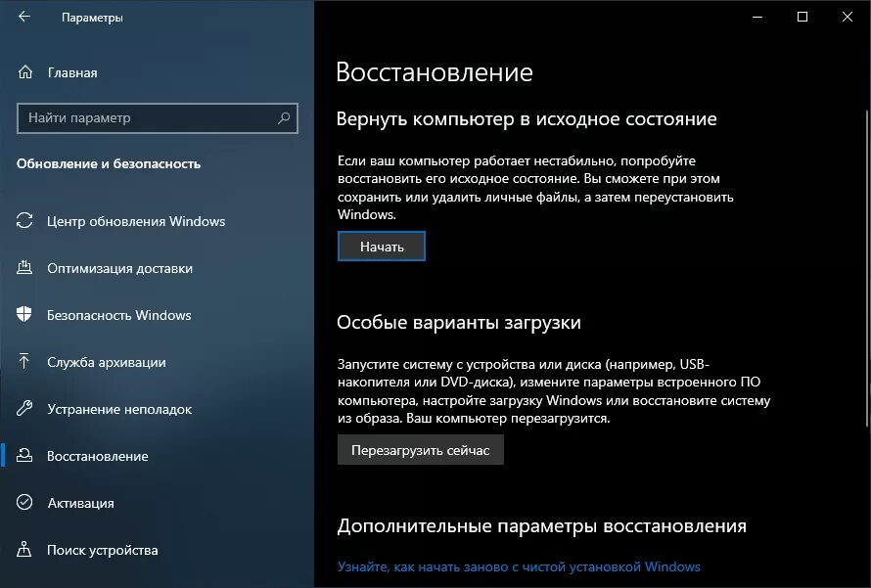The width and height of the screenshot is (871, 588).
Task: Click the Служба архивации upload icon
Action: tap(24, 361)
